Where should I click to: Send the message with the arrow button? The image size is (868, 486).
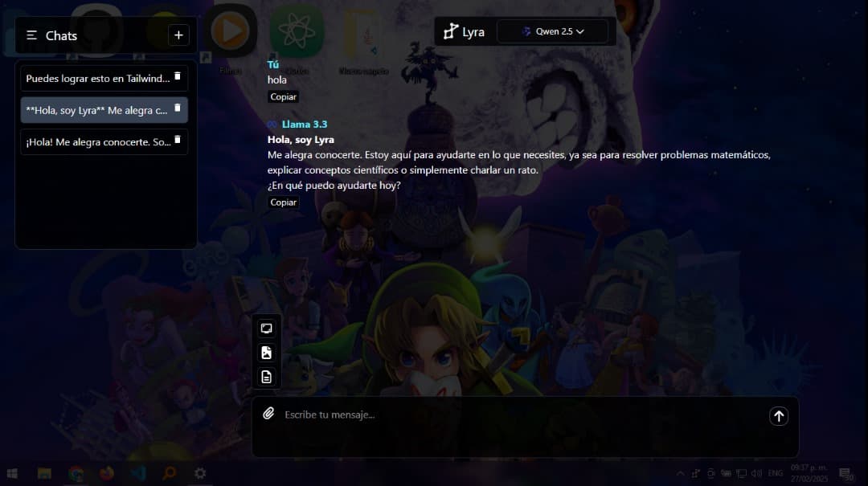tap(778, 416)
